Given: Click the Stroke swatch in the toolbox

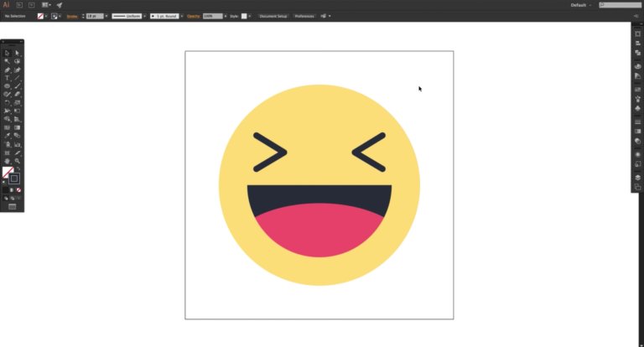Looking at the screenshot, I should point(14,179).
